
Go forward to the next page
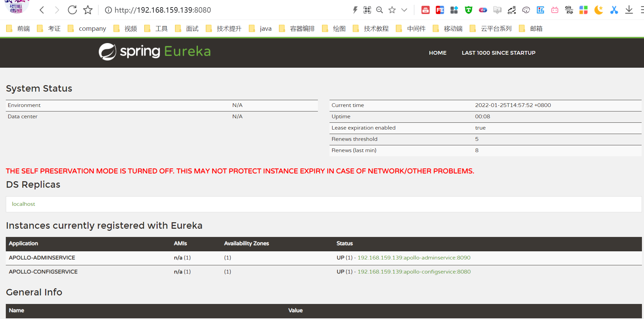point(57,10)
